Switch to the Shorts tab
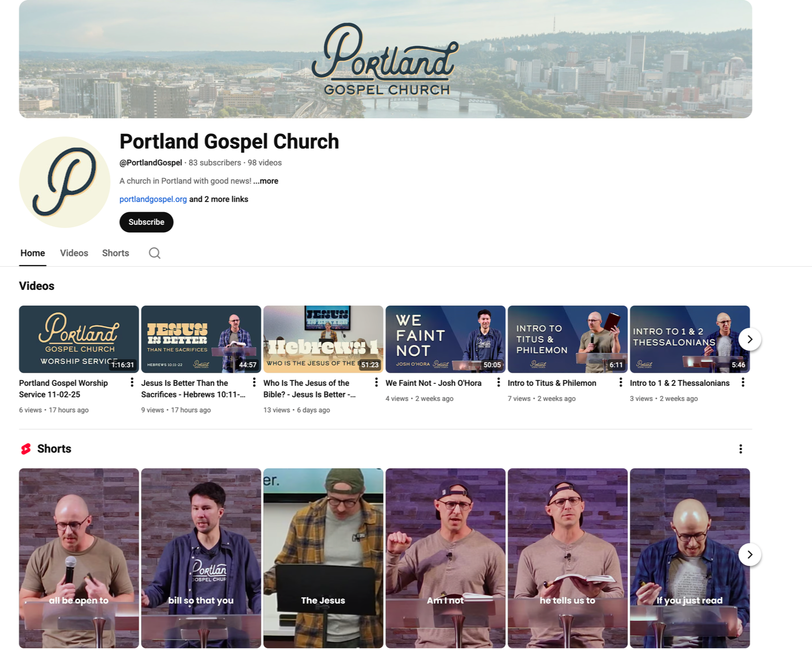Screen dimensions: 812x650 coord(116,253)
